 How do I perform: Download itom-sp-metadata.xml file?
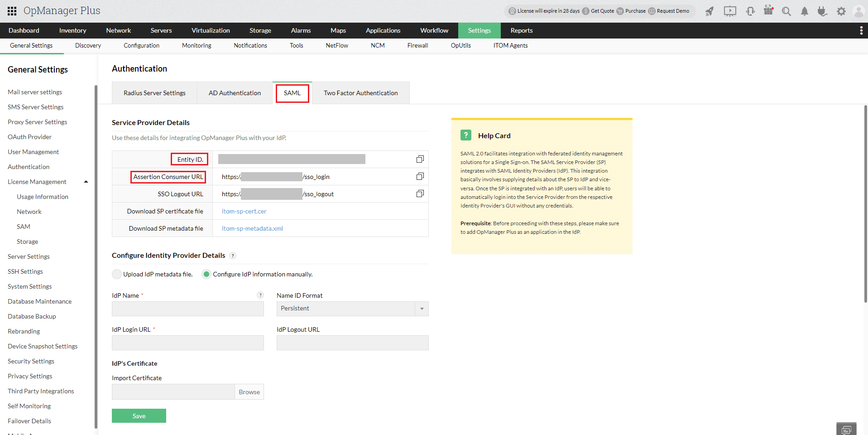(x=252, y=228)
